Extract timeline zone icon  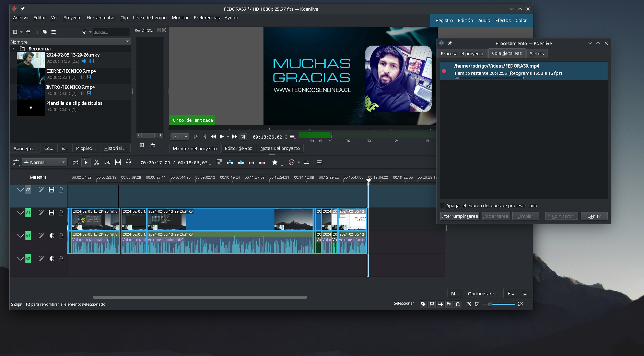[x=251, y=162]
